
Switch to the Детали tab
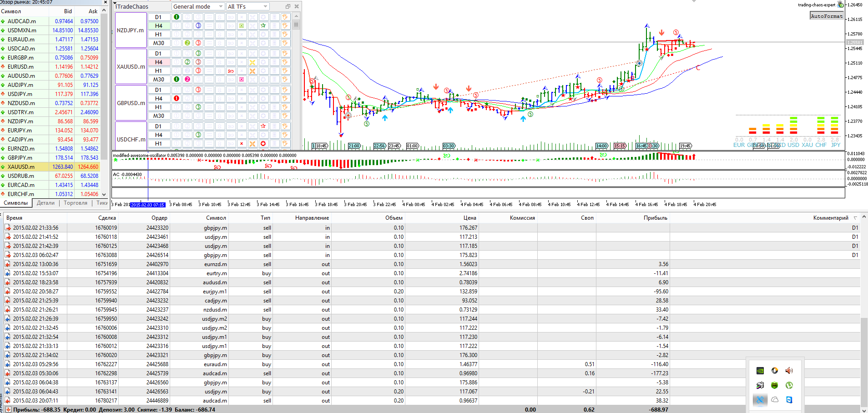tap(45, 203)
